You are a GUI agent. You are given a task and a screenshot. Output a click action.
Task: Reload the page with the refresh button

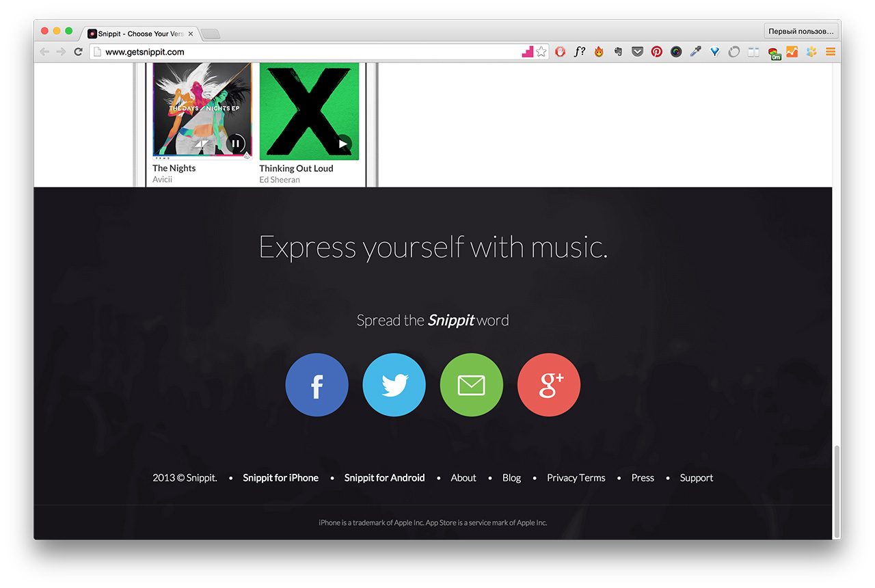pyautogui.click(x=79, y=52)
